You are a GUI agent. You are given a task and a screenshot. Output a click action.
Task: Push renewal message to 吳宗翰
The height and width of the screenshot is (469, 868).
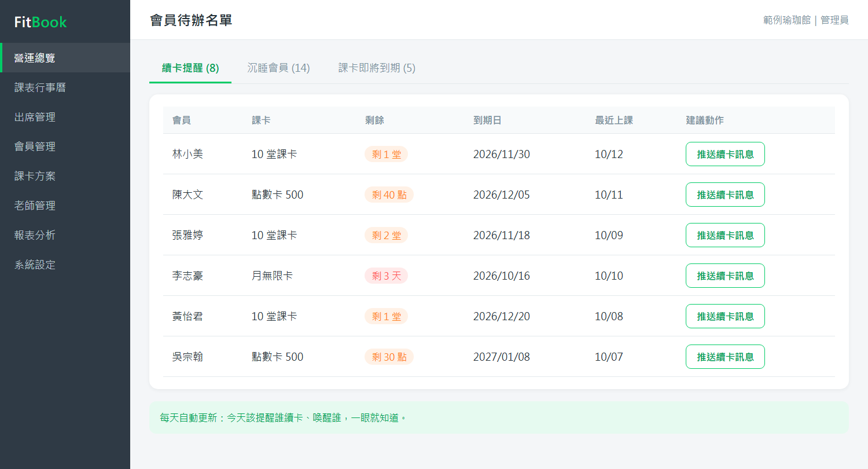[x=725, y=357]
